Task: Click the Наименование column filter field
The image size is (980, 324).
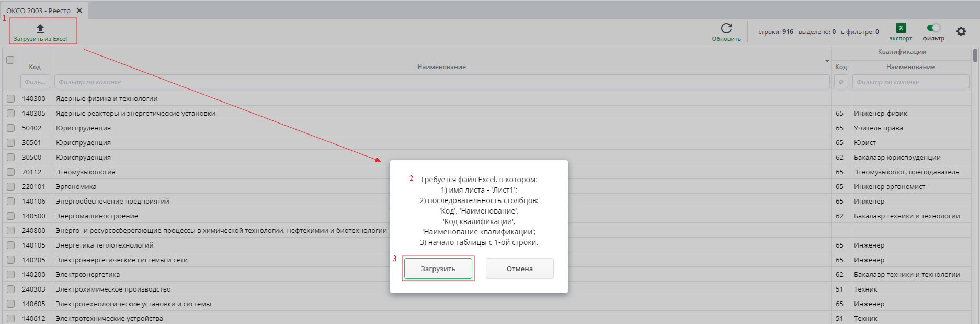Action: [x=442, y=82]
